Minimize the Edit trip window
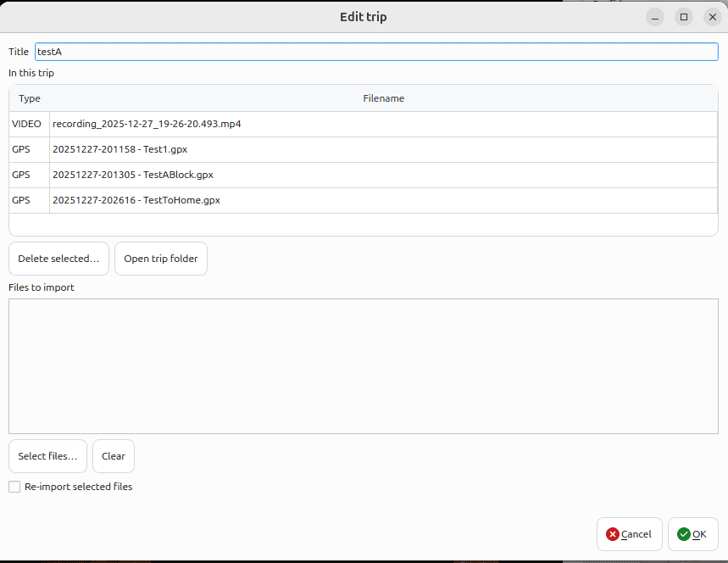The image size is (728, 563). click(655, 17)
